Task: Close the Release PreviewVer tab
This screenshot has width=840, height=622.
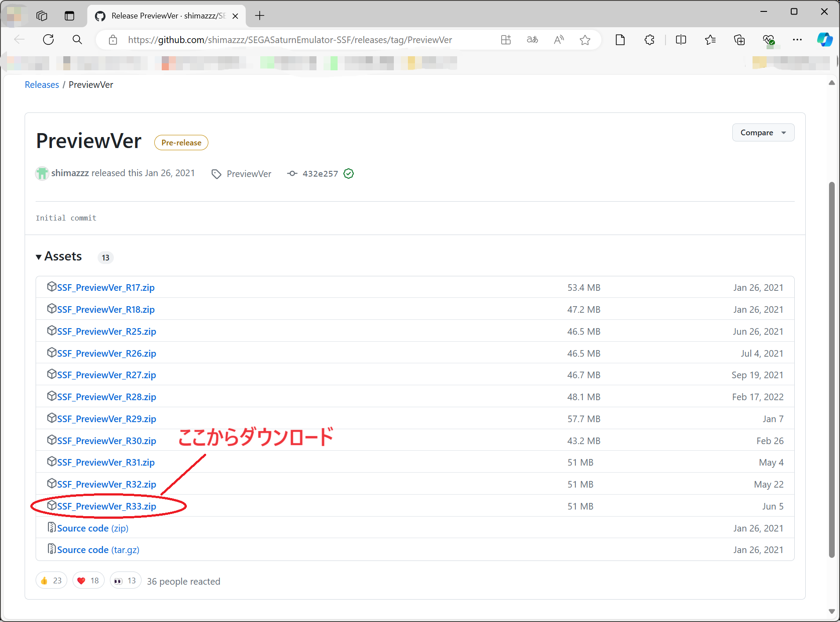Action: point(235,16)
